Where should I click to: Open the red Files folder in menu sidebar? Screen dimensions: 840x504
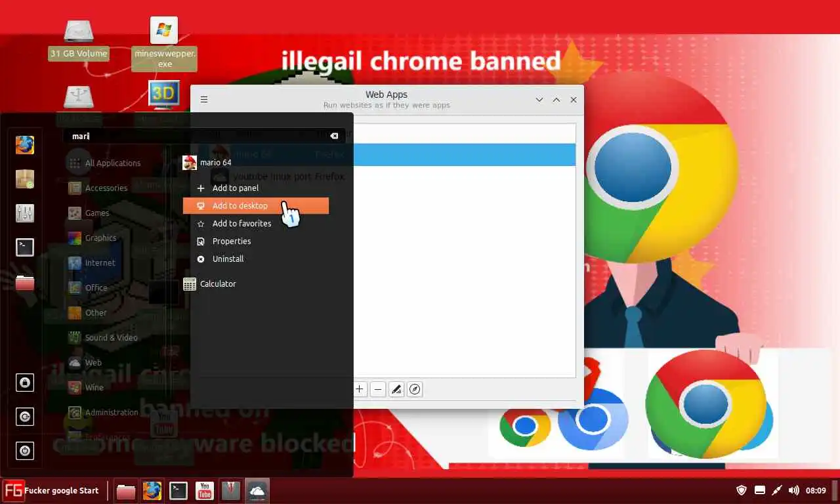click(25, 282)
